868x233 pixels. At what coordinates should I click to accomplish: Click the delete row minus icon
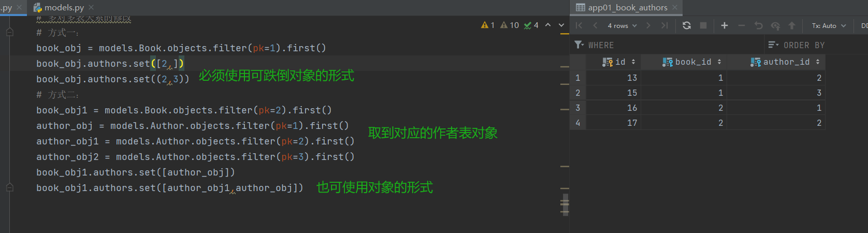(742, 25)
